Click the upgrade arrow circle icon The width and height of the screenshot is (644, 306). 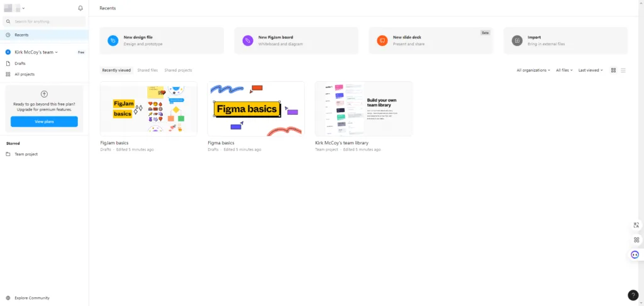[44, 94]
